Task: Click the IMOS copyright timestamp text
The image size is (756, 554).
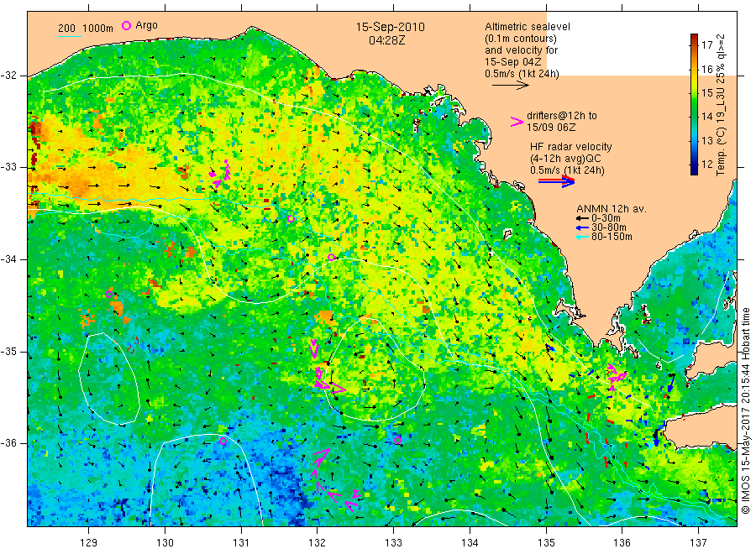Action: click(x=745, y=411)
